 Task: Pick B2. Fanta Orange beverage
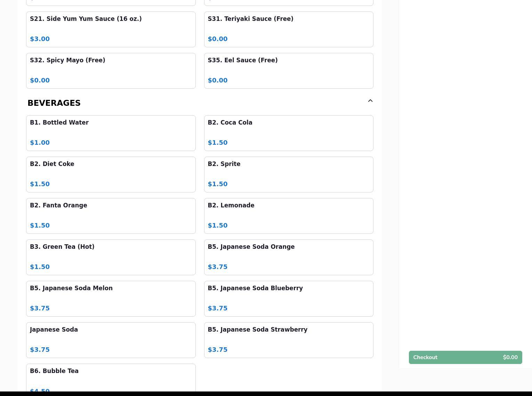click(111, 216)
